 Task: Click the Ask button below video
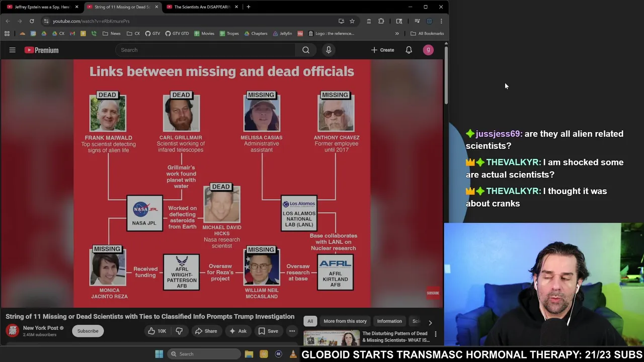pyautogui.click(x=237, y=331)
